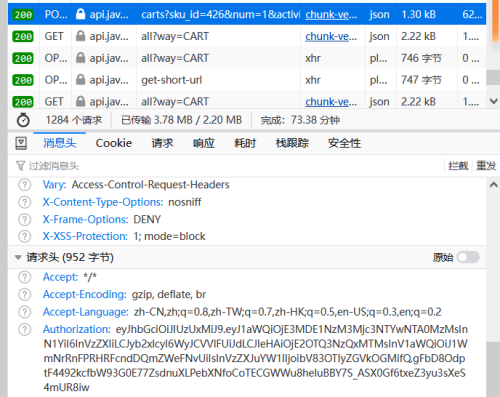Toggle the 原始 raw headers switch
This screenshot has height=397, width=500.
pyautogui.click(x=468, y=257)
